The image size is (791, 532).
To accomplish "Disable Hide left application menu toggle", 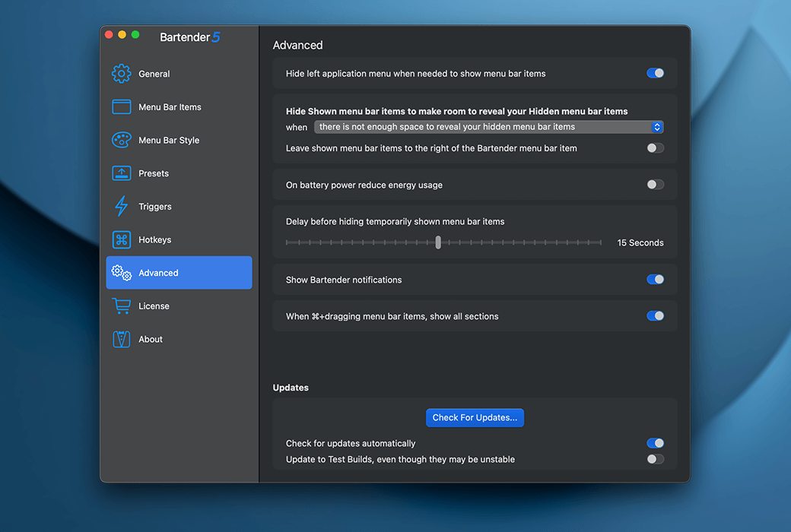I will tap(655, 73).
